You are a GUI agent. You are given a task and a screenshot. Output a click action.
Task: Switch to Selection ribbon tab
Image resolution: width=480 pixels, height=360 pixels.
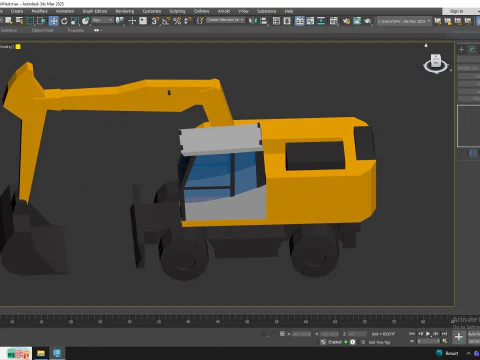click(x=9, y=30)
